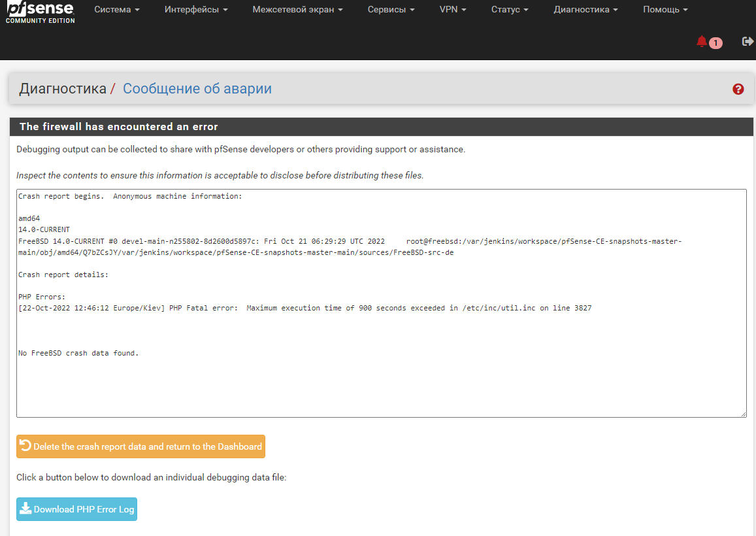Screen dimensions: 756x536
Task: Expand the Статус dropdown
Action: point(510,10)
